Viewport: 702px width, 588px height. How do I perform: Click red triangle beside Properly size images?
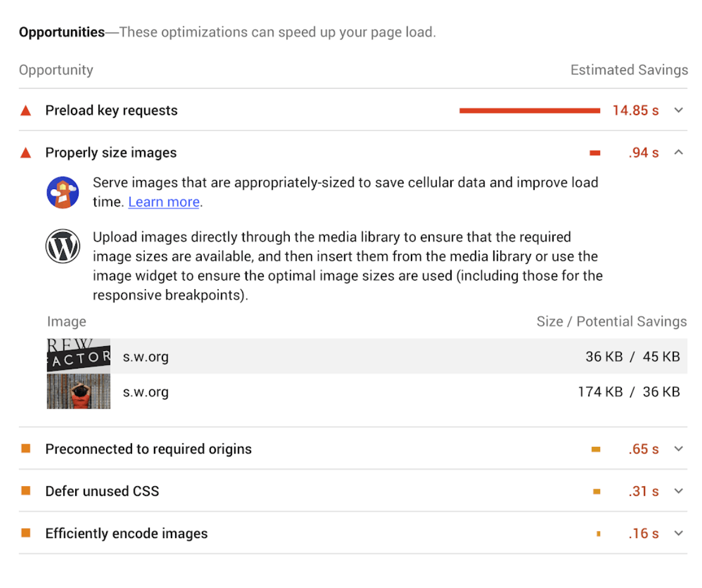[x=25, y=153]
